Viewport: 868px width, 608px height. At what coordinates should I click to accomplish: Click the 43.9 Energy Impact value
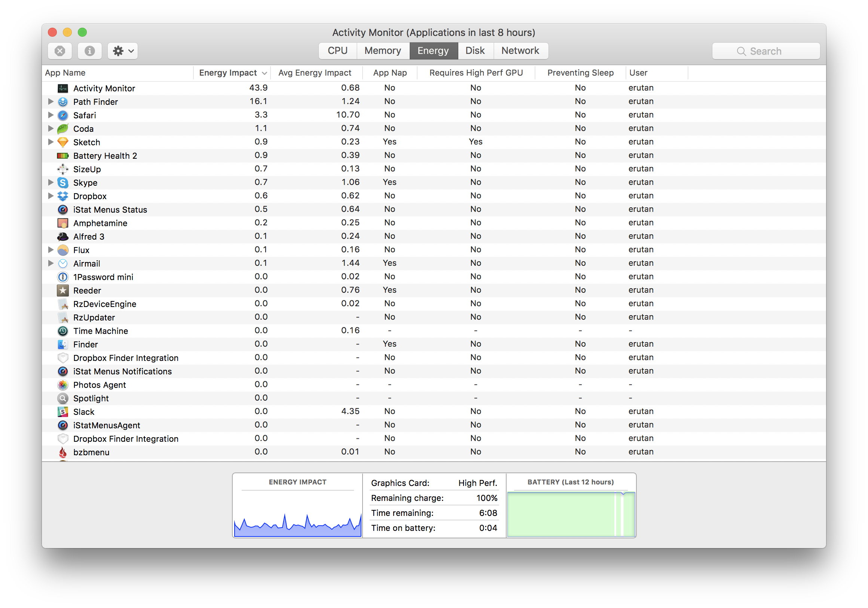[258, 88]
